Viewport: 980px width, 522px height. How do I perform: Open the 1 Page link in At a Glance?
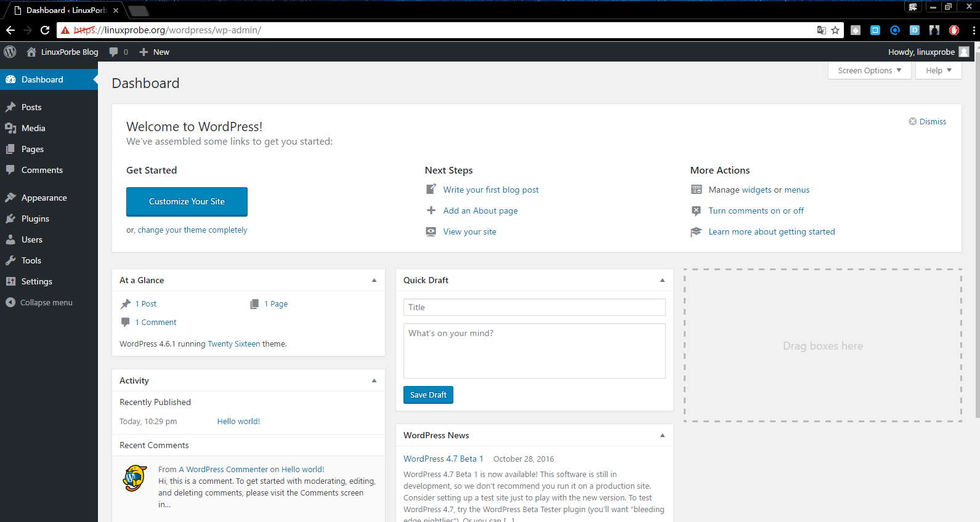[x=276, y=303]
